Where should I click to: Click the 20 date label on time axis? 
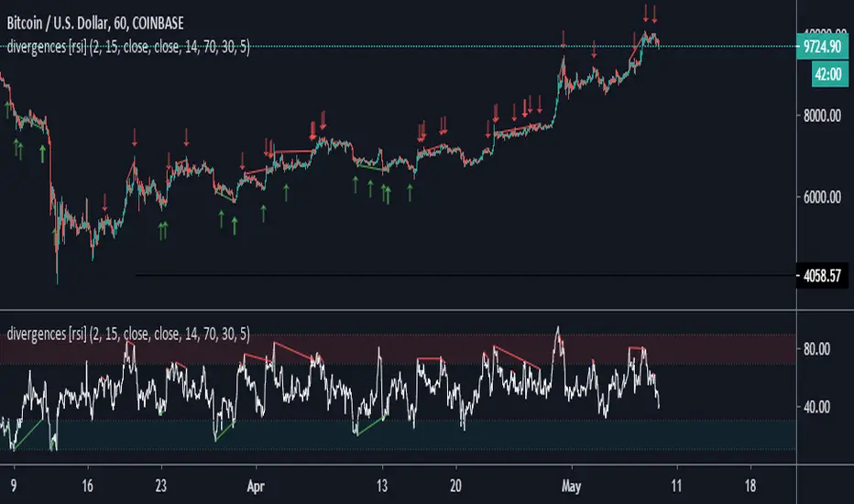tap(455, 486)
